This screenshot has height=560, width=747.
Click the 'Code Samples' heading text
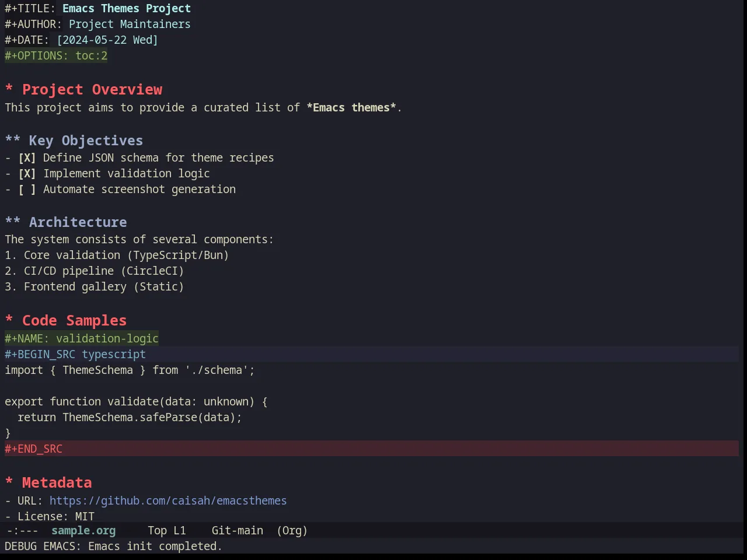click(74, 320)
